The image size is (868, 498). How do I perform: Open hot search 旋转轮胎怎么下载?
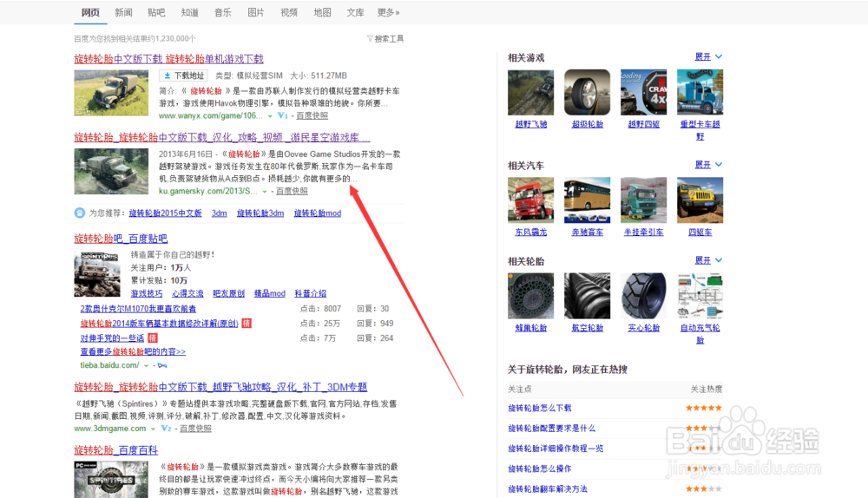[x=540, y=409]
